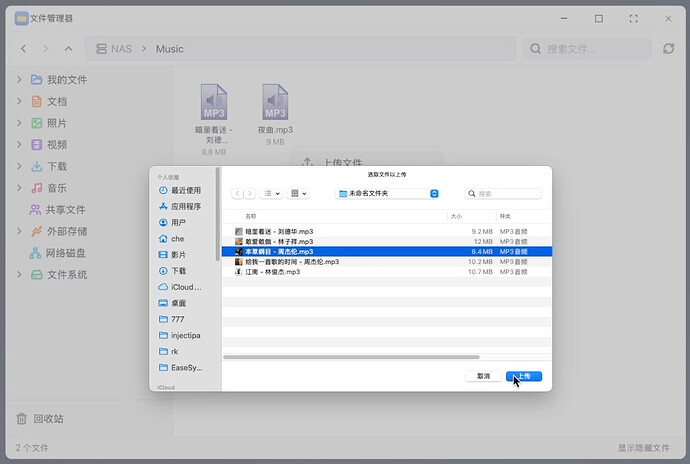Open the grid grouping options dropdown
Viewport: 690px width, 464px height.
pyautogui.click(x=298, y=193)
